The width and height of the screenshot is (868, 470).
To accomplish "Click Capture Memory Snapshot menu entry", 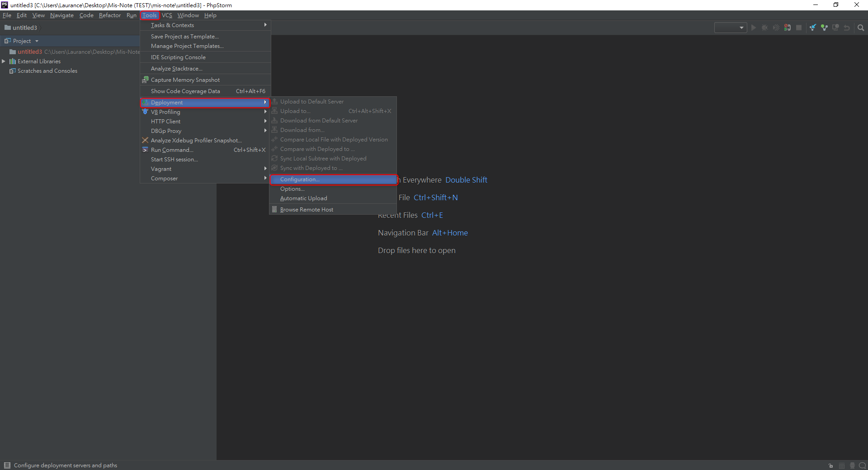I will click(x=205, y=80).
